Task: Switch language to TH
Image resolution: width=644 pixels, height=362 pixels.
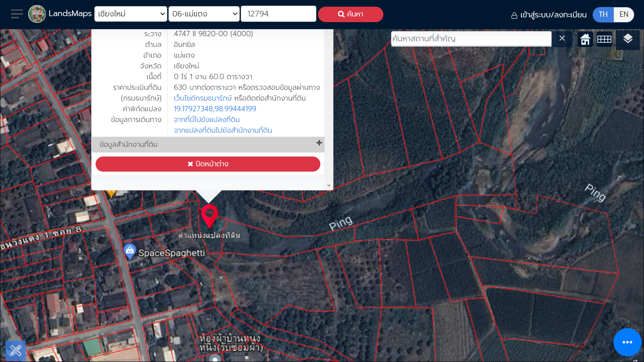Action: click(603, 14)
